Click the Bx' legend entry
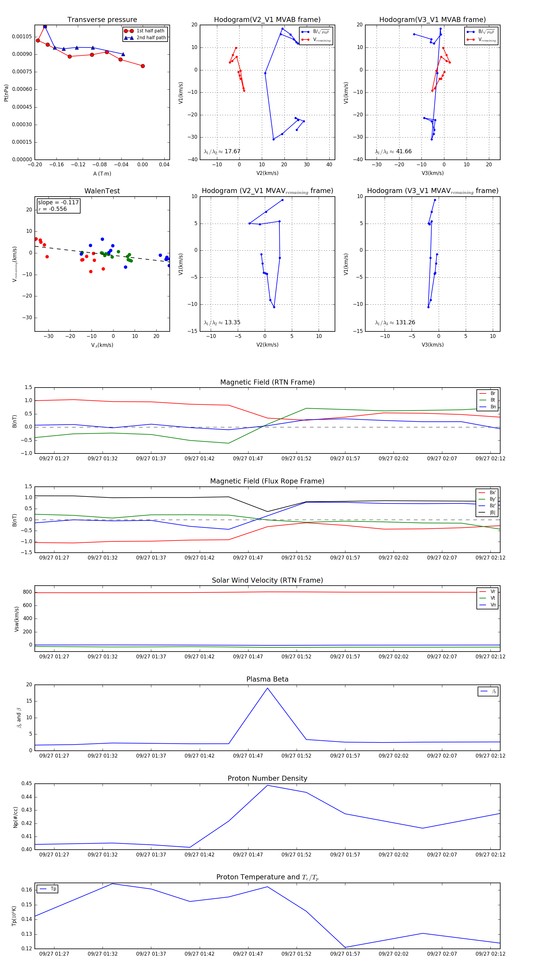This screenshot has width=535, height=980. 487,492
